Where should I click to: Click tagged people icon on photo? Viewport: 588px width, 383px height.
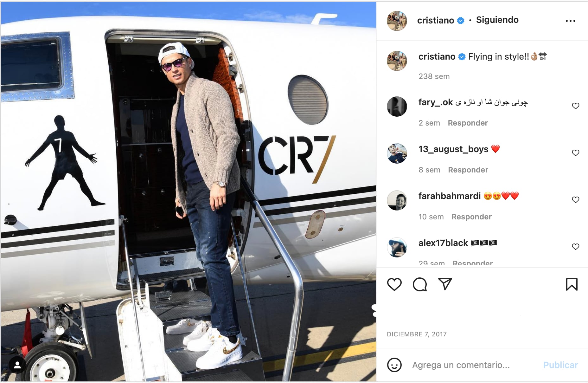17,365
